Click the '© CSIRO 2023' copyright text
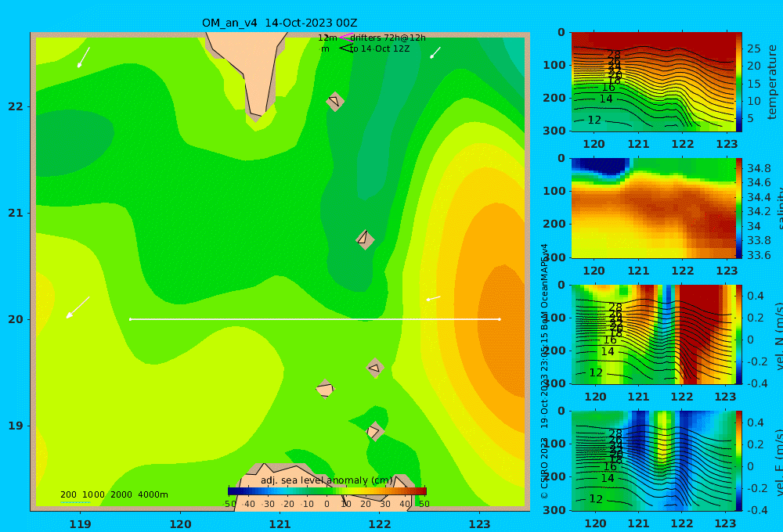Image resolution: width=783 pixels, height=532 pixels. click(x=544, y=468)
